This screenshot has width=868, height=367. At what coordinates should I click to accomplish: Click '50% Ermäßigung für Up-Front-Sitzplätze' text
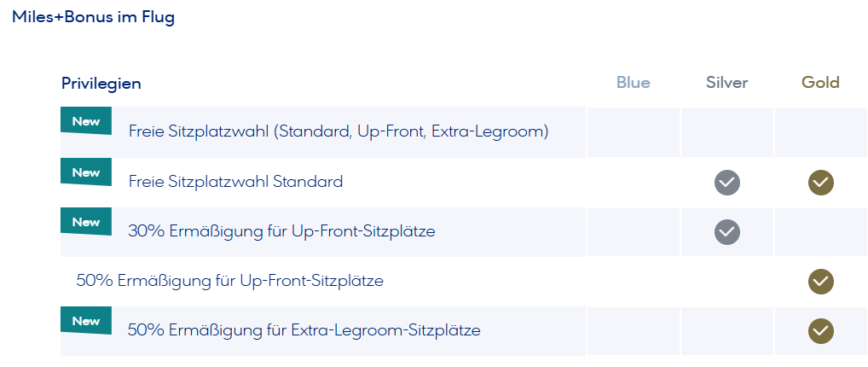230,281
